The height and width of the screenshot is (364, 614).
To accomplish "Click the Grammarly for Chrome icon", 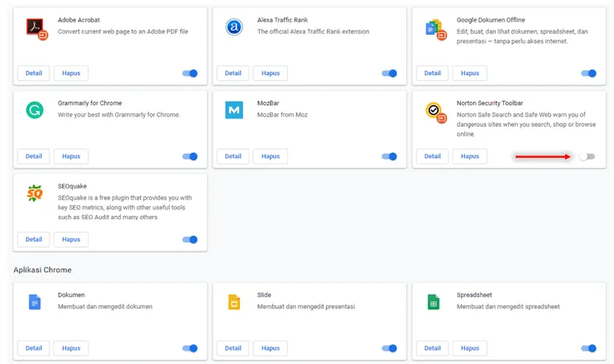I will click(35, 110).
